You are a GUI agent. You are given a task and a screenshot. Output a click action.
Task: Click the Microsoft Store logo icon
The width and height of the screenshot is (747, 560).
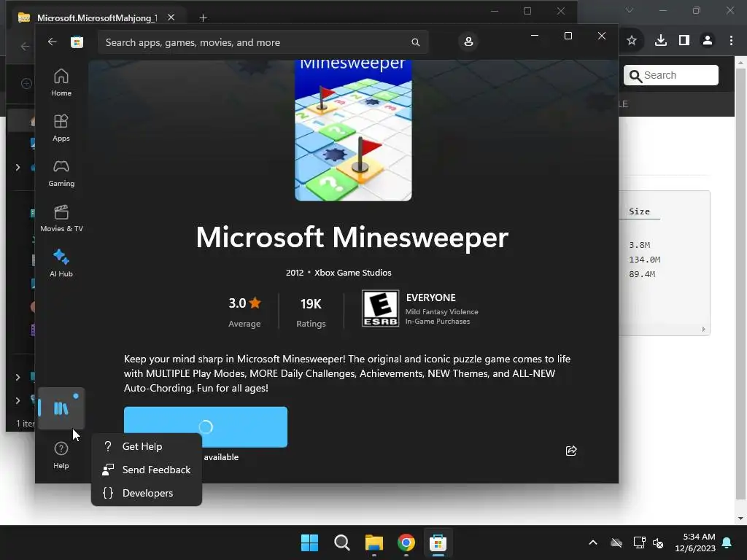77,42
